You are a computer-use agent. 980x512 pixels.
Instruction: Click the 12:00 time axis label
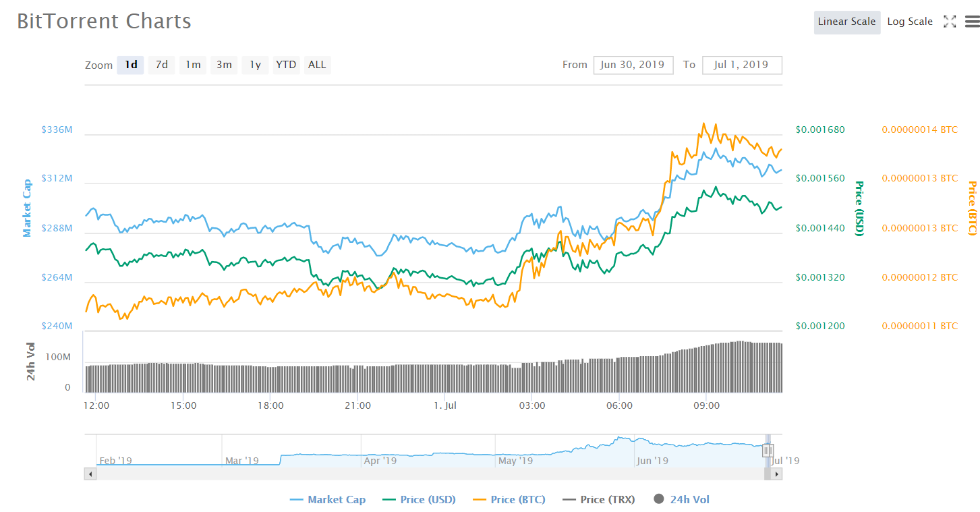(x=96, y=406)
